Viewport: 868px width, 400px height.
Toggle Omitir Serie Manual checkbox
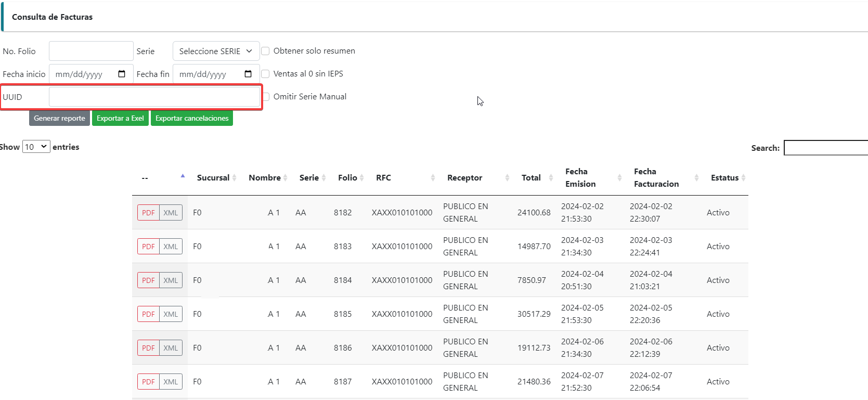(266, 97)
